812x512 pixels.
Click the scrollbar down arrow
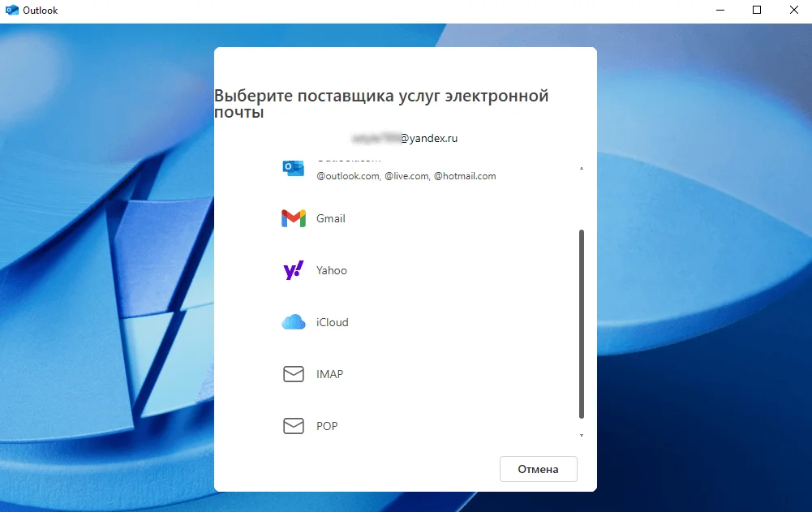pyautogui.click(x=582, y=435)
